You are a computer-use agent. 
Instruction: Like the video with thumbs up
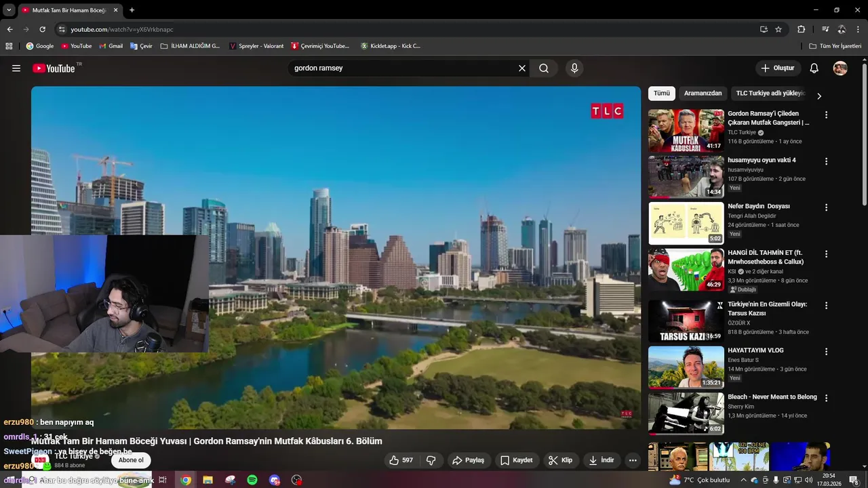pos(401,460)
